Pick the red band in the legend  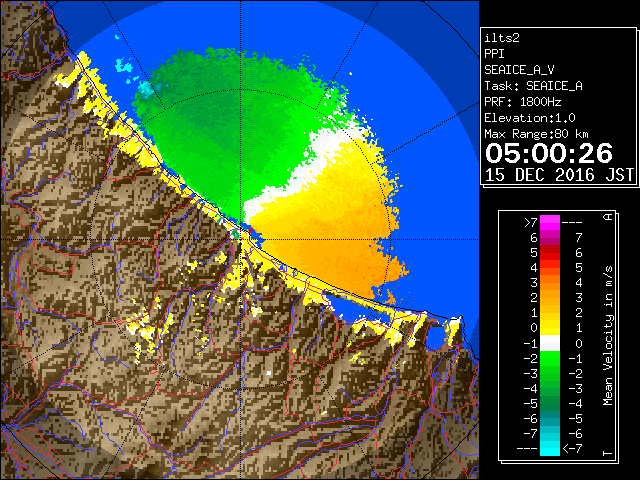(x=550, y=253)
